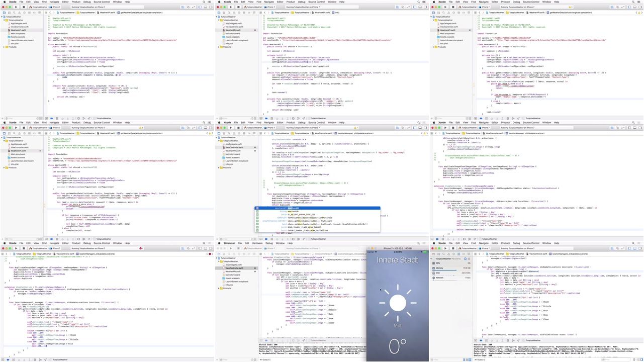Open the Issue navigator icon in top-right window
This screenshot has height=362, width=644.
coord(448,13)
